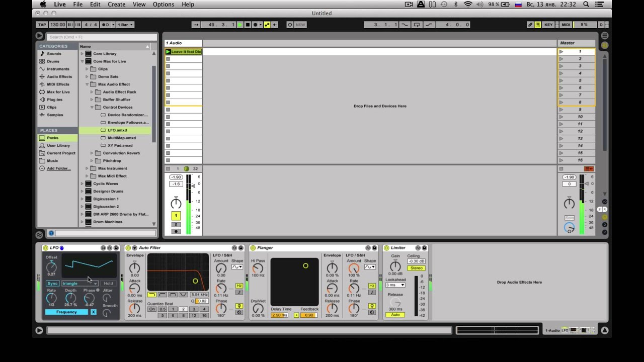Click the Master Solo cue button
The image size is (644, 362).
point(569,218)
